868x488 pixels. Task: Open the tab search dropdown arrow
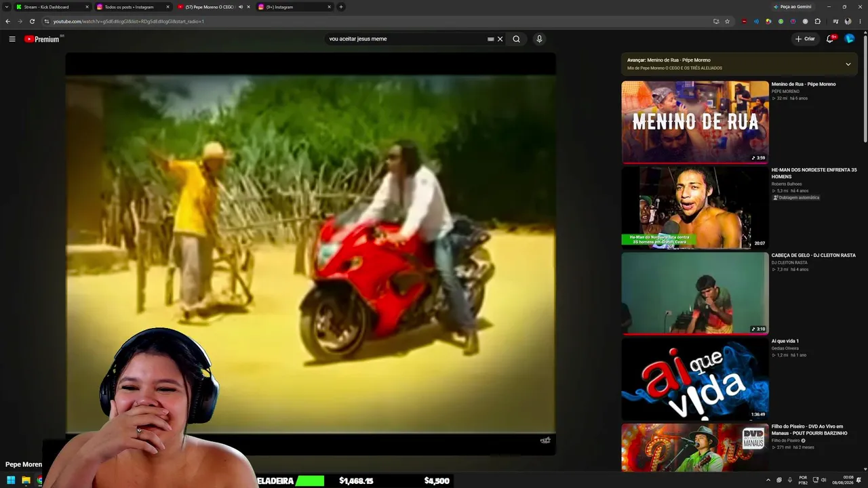[7, 7]
